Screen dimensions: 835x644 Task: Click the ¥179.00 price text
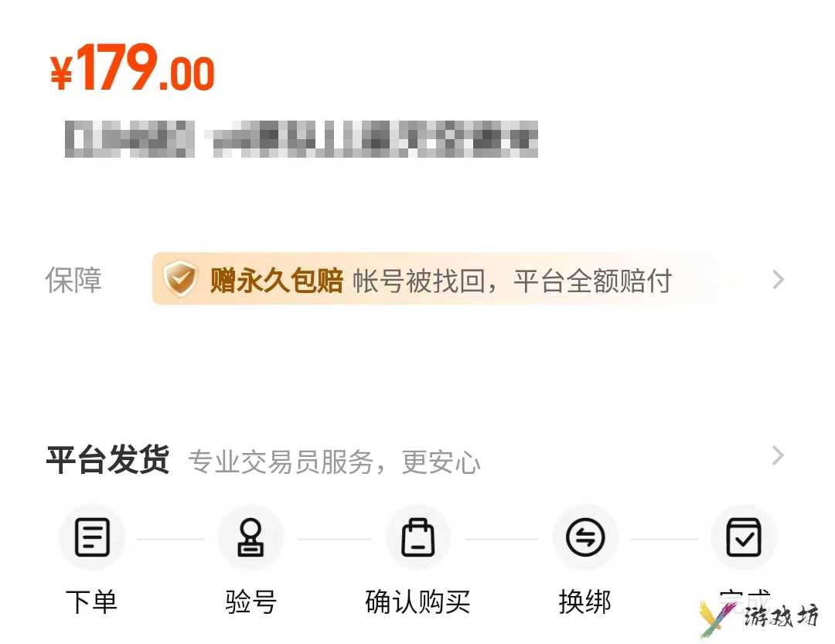point(132,68)
